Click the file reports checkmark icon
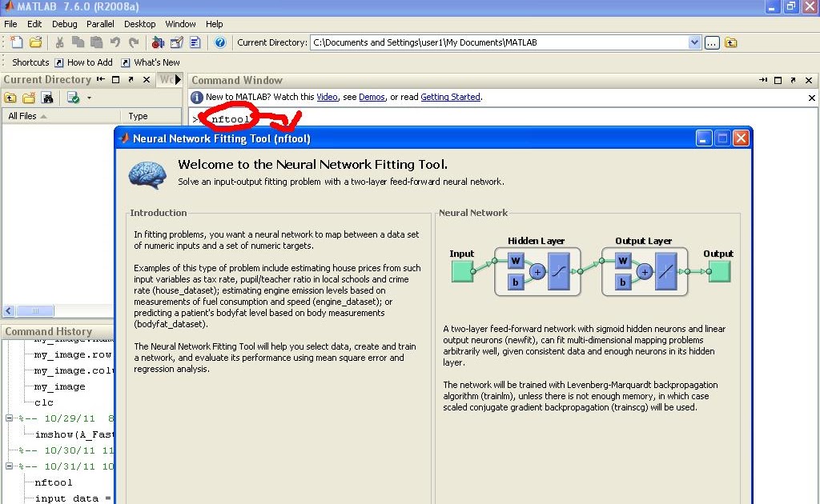Image resolution: width=820 pixels, height=504 pixels. (x=73, y=98)
